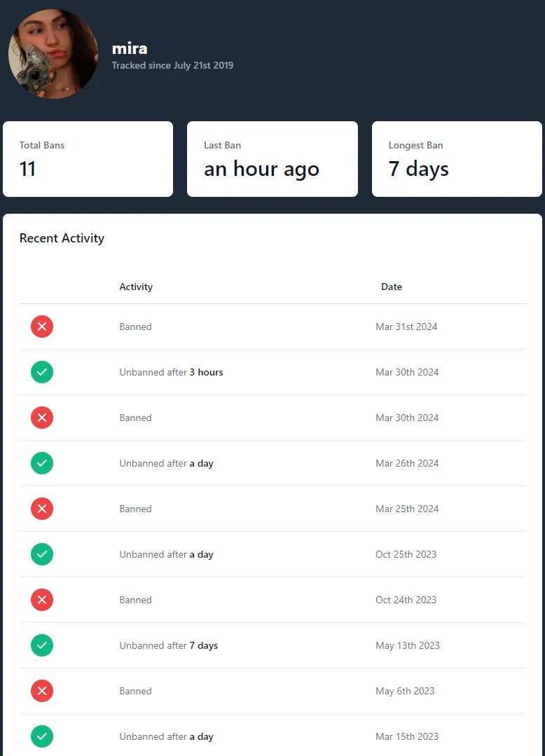The image size is (545, 756).
Task: Click the '7 days' longest ban value
Action: click(418, 169)
